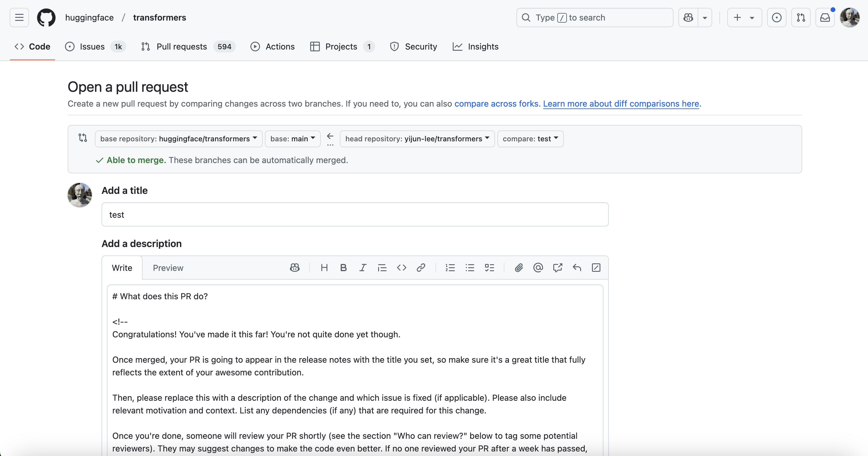868x456 pixels.
Task: Switch to the Projects tab
Action: pyautogui.click(x=342, y=47)
